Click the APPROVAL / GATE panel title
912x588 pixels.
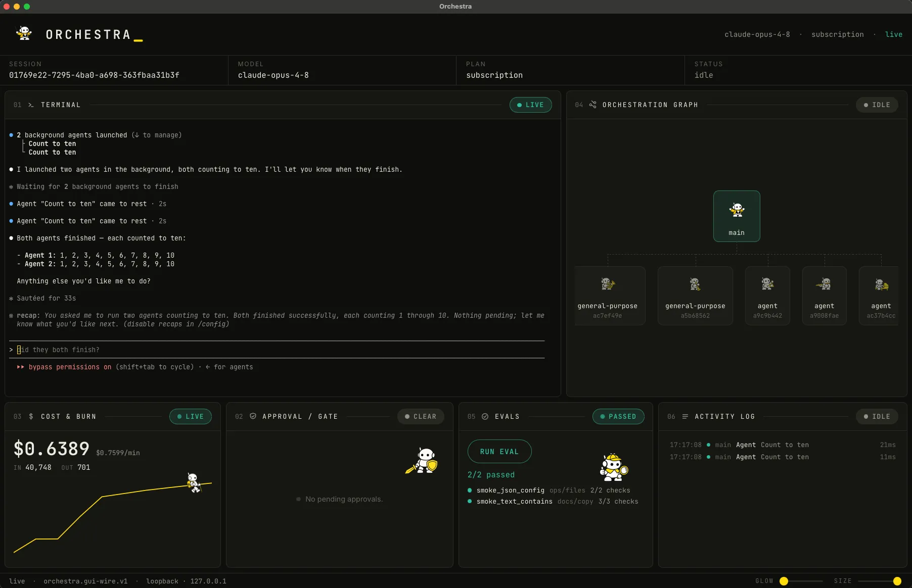tap(300, 417)
